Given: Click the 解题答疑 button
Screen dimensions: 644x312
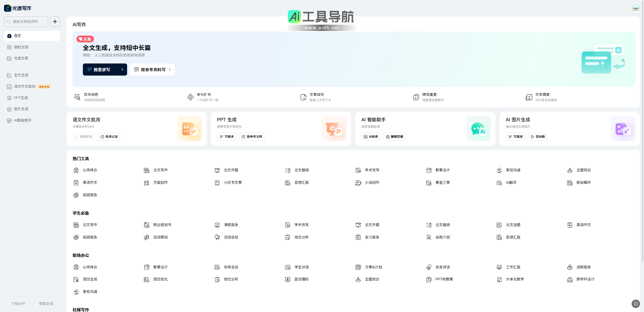Looking at the screenshot, I should 394,137.
